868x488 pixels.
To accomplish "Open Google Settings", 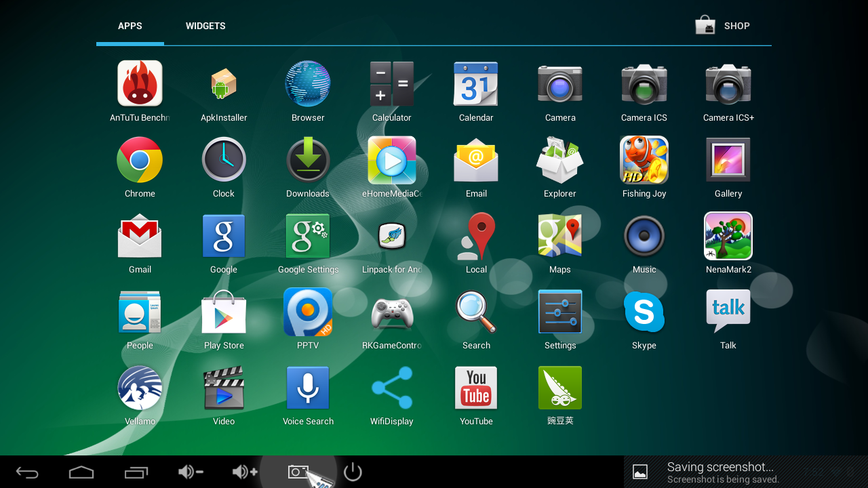I will (x=308, y=236).
